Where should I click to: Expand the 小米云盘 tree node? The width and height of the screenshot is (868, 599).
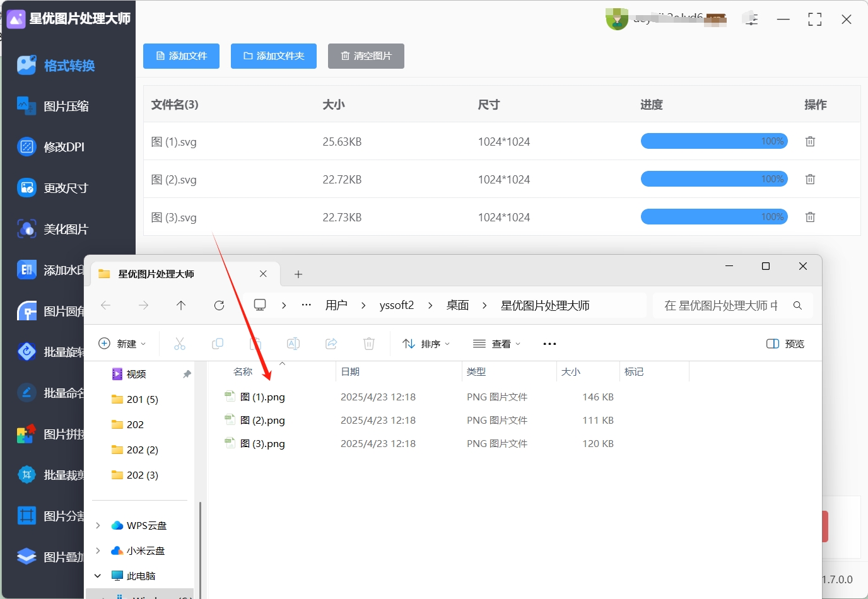tap(98, 550)
